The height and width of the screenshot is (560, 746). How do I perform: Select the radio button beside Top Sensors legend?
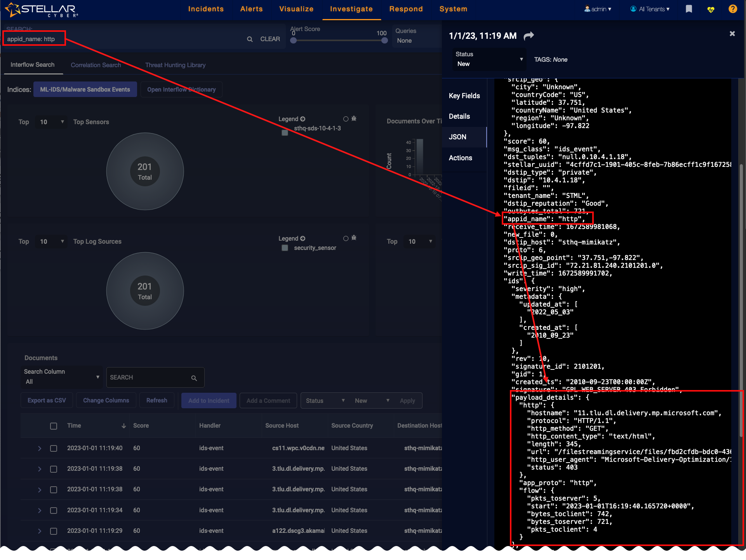coord(346,119)
